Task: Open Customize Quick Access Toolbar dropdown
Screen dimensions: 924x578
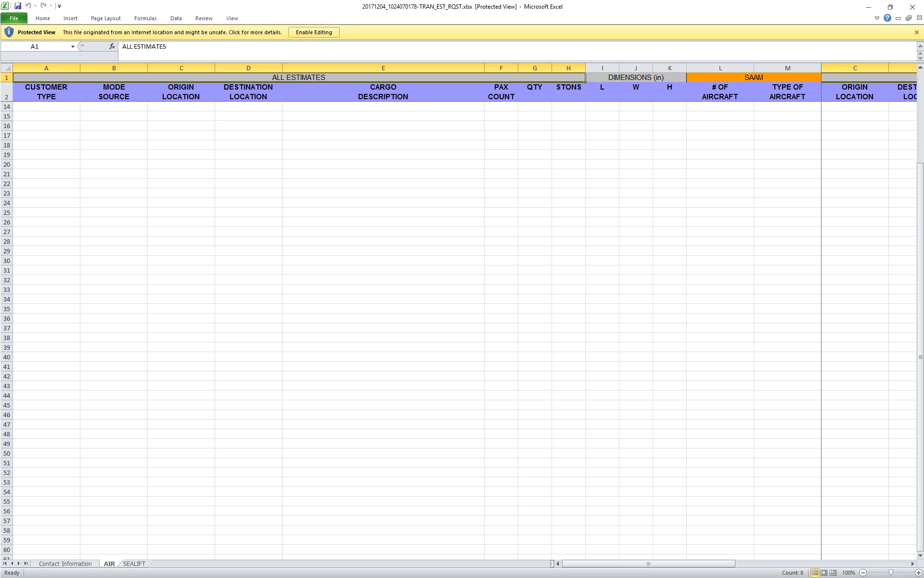Action: [x=60, y=6]
